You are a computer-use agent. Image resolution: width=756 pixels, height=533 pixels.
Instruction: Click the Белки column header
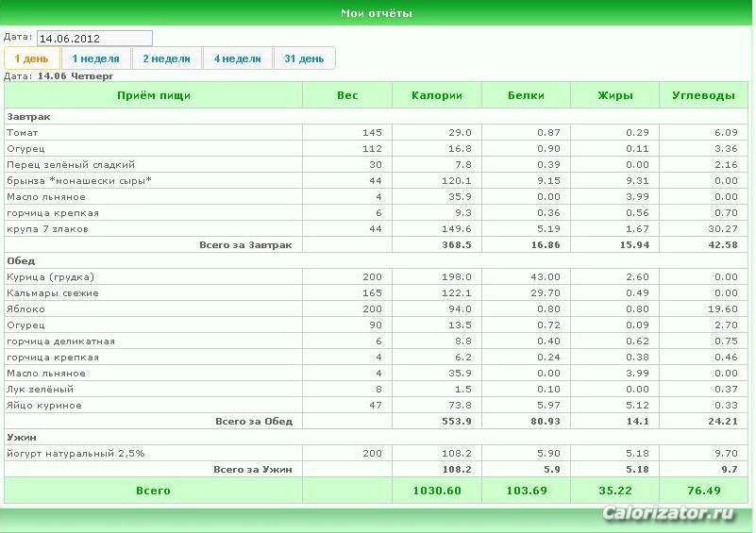pos(526,95)
